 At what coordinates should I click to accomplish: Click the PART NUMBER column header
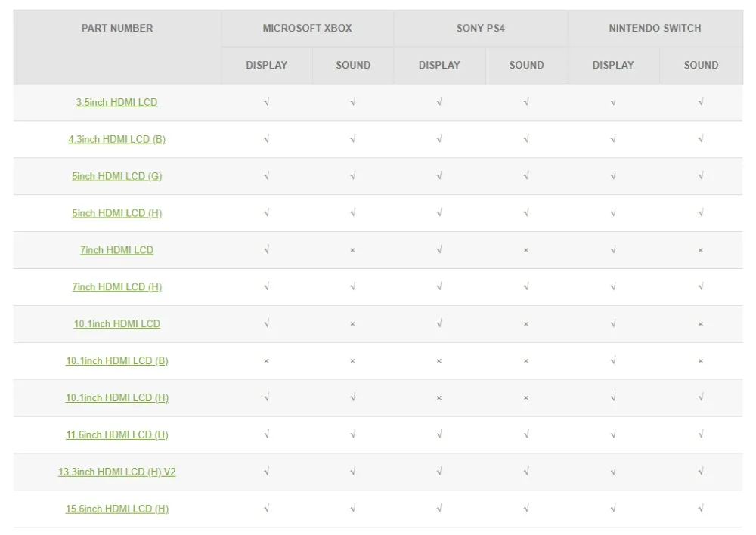tap(117, 28)
